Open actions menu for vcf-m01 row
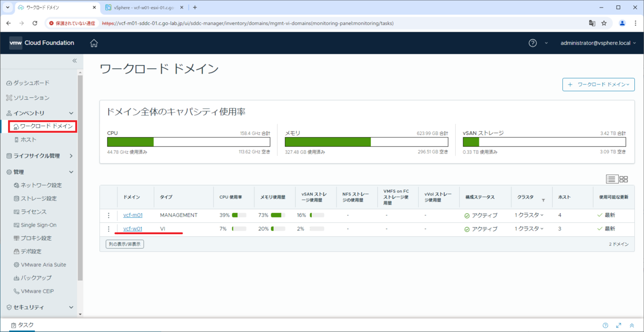This screenshot has width=644, height=332. point(108,215)
